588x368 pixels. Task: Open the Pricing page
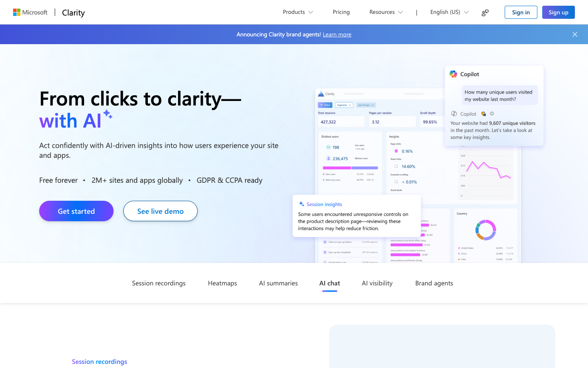(x=341, y=12)
